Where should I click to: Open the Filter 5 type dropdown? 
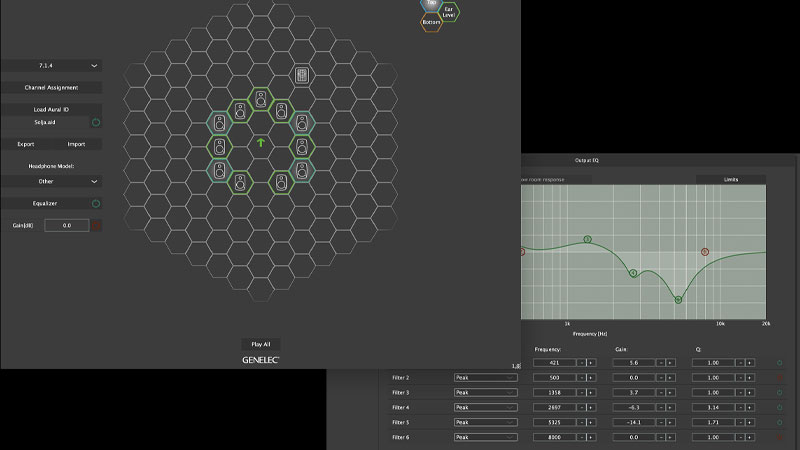485,422
